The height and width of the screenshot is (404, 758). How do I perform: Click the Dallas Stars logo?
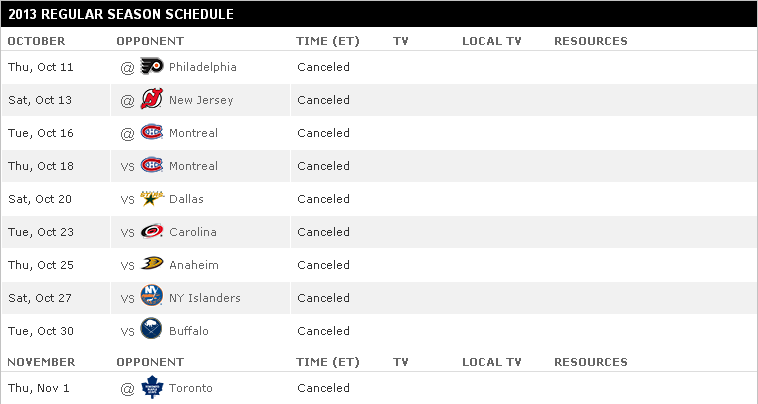(152, 198)
